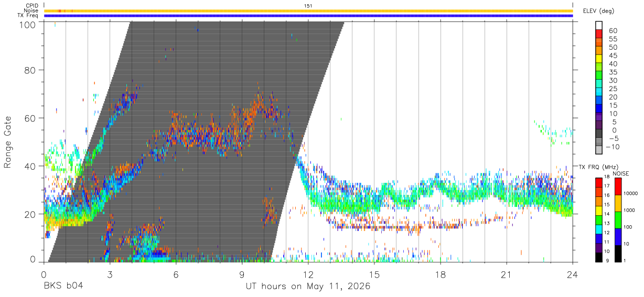Screen dimensions: 644x297
Task: Click the 'BKS b04' radar beam label
Action: pos(63,287)
